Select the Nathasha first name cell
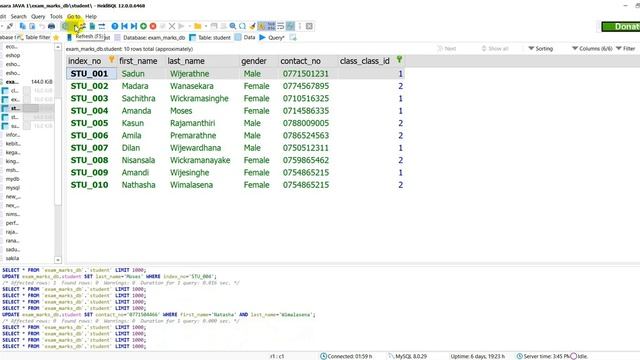Image resolution: width=640 pixels, height=360 pixels. point(141,185)
